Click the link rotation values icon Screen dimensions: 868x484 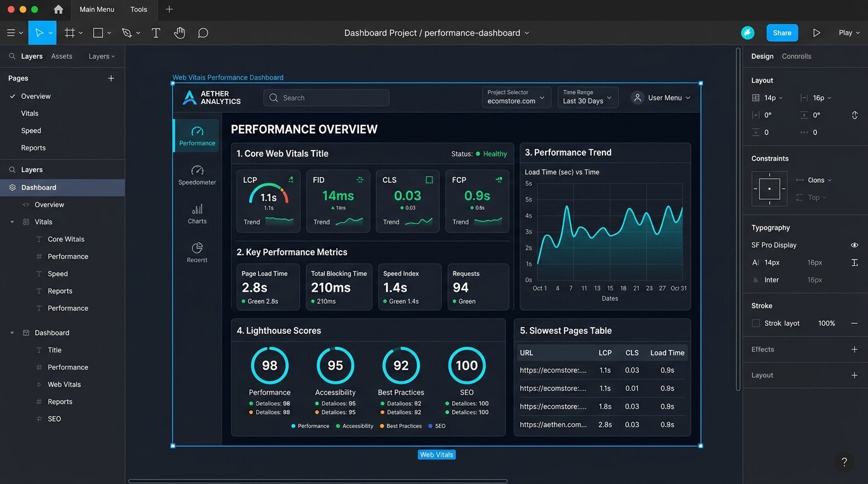pyautogui.click(x=855, y=115)
